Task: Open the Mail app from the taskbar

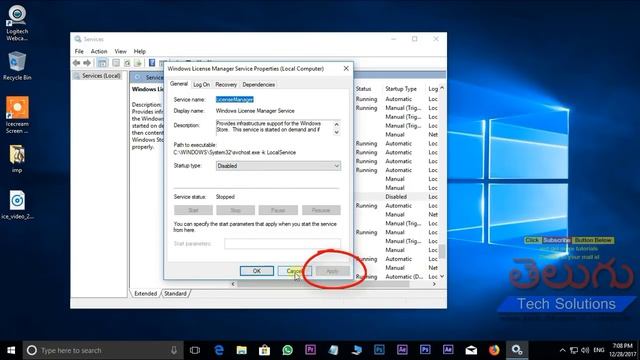Action: pyautogui.click(x=471, y=350)
